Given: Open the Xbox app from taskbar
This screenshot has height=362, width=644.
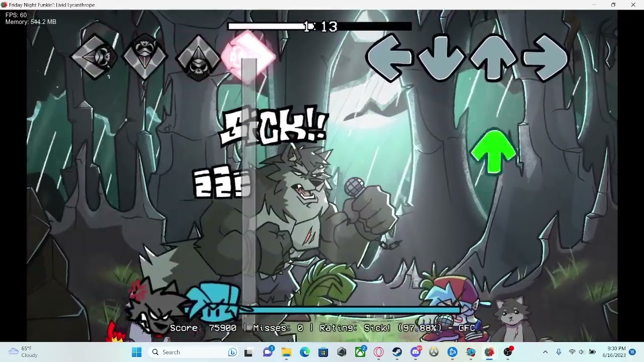Looking at the screenshot, I should pyautogui.click(x=361, y=352).
